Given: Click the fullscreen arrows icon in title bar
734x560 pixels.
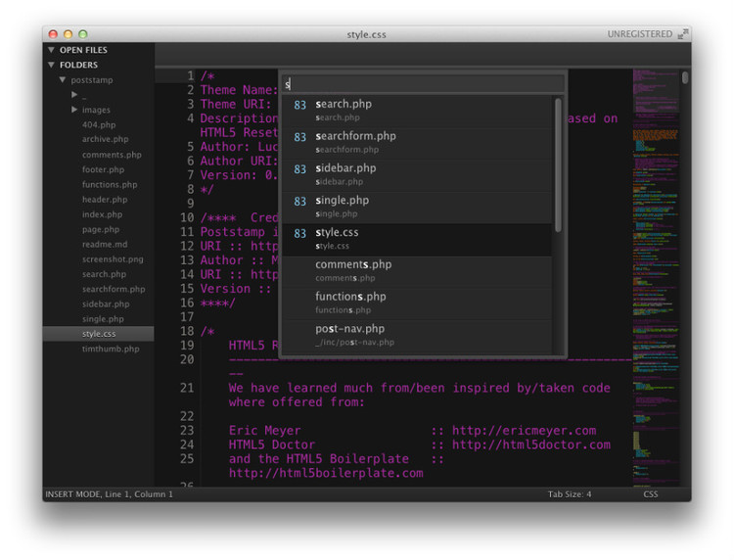Looking at the screenshot, I should click(682, 34).
